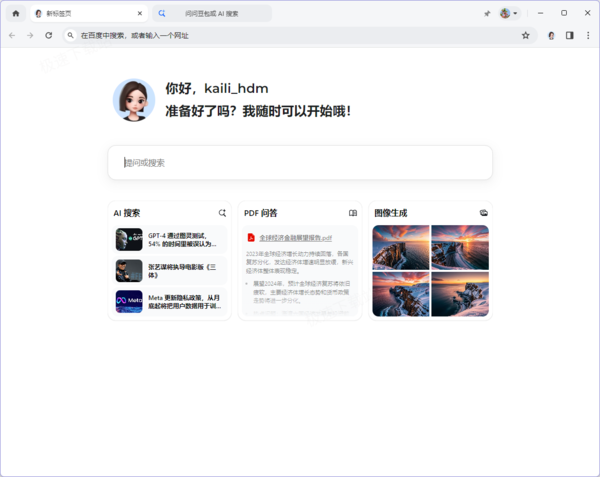The height and width of the screenshot is (477, 600).
Task: Click the address bar search field
Action: [x=300, y=36]
